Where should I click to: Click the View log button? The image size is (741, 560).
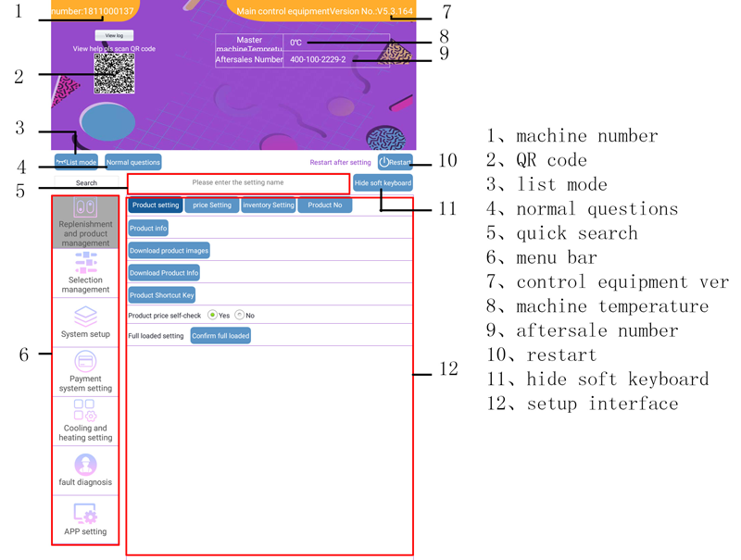point(114,35)
